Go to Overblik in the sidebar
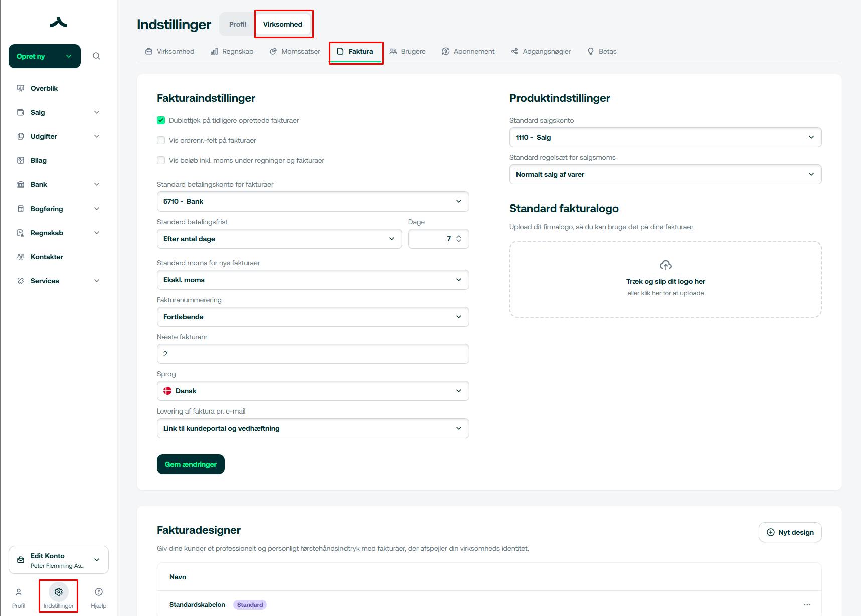 click(44, 88)
